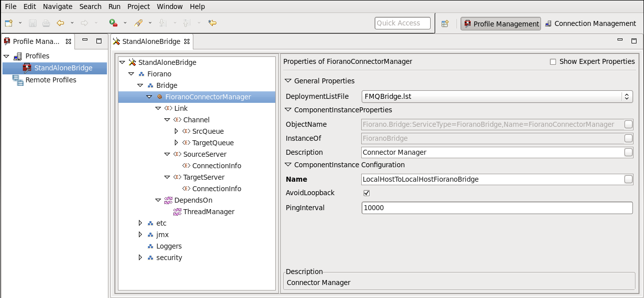Click the Next Annotation down-arrow icon

point(162,23)
